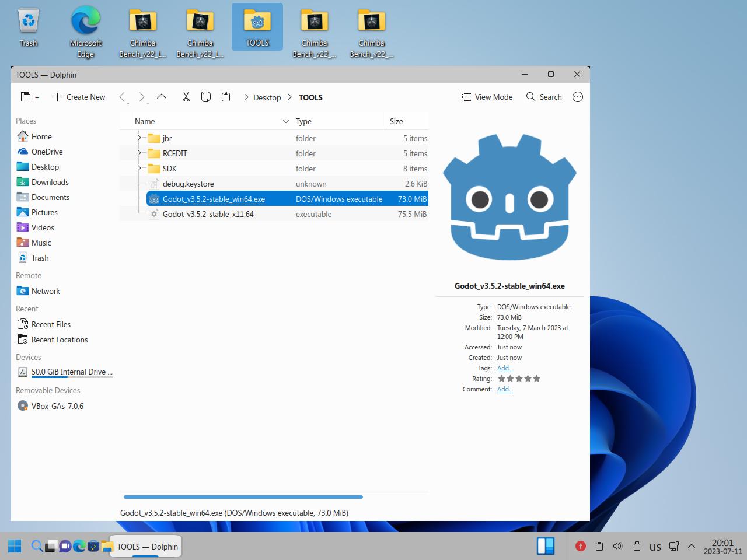Click the volume icon in system tray

[x=617, y=546]
